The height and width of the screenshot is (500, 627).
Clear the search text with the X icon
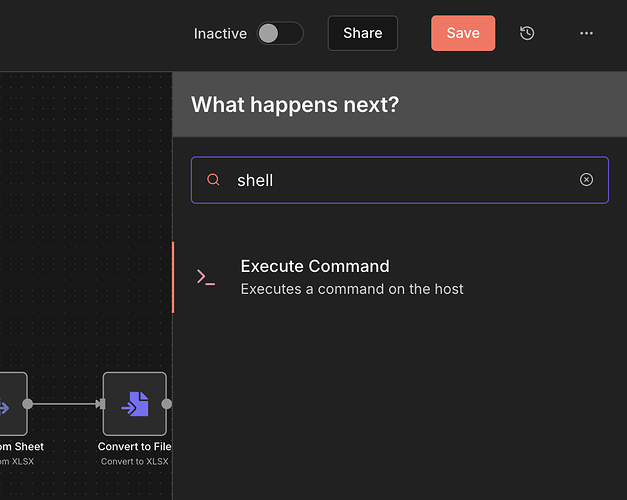click(x=587, y=180)
